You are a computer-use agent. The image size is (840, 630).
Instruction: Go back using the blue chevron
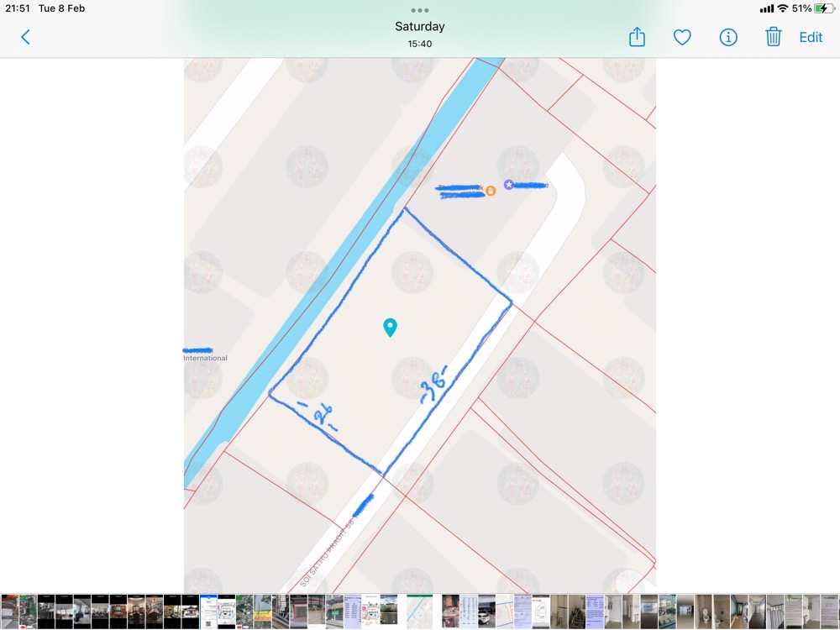click(25, 37)
